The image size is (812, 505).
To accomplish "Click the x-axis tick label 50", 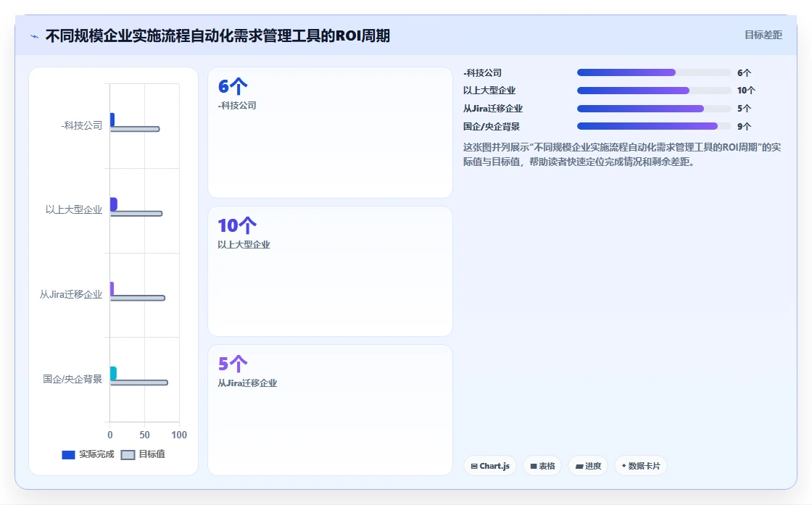I will (x=144, y=435).
